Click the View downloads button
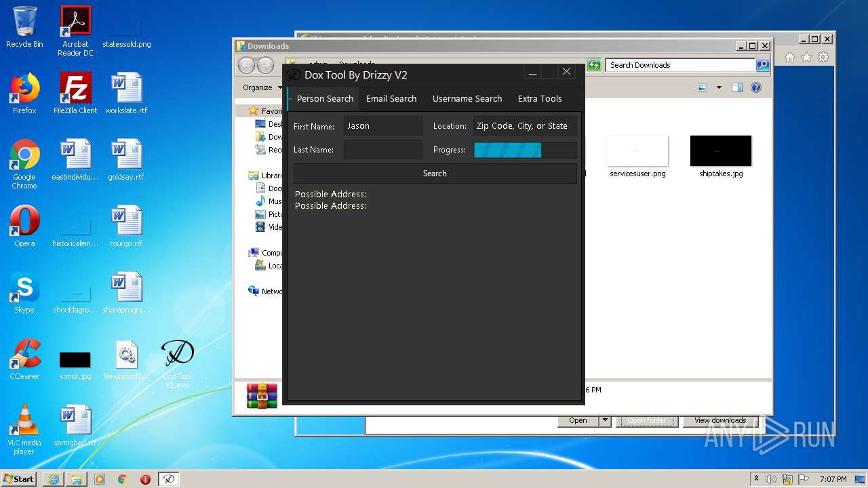The height and width of the screenshot is (488, 868). [720, 420]
